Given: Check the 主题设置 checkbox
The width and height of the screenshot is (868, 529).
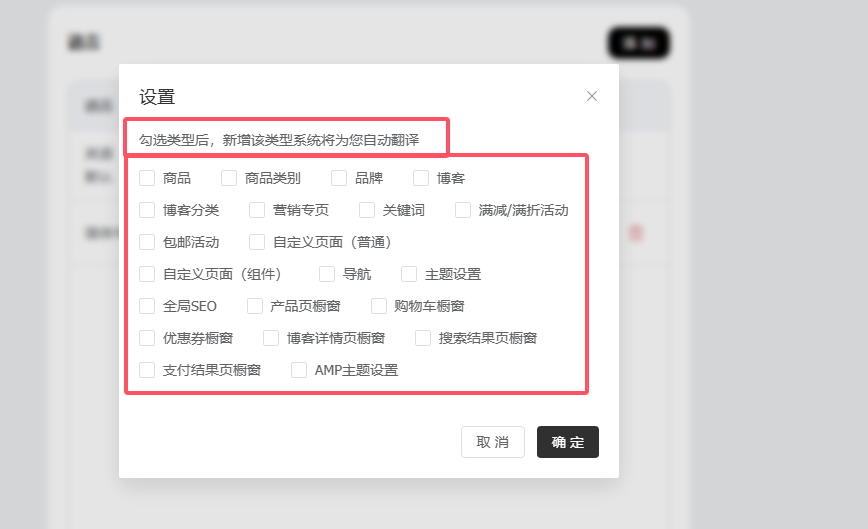Looking at the screenshot, I should point(410,274).
